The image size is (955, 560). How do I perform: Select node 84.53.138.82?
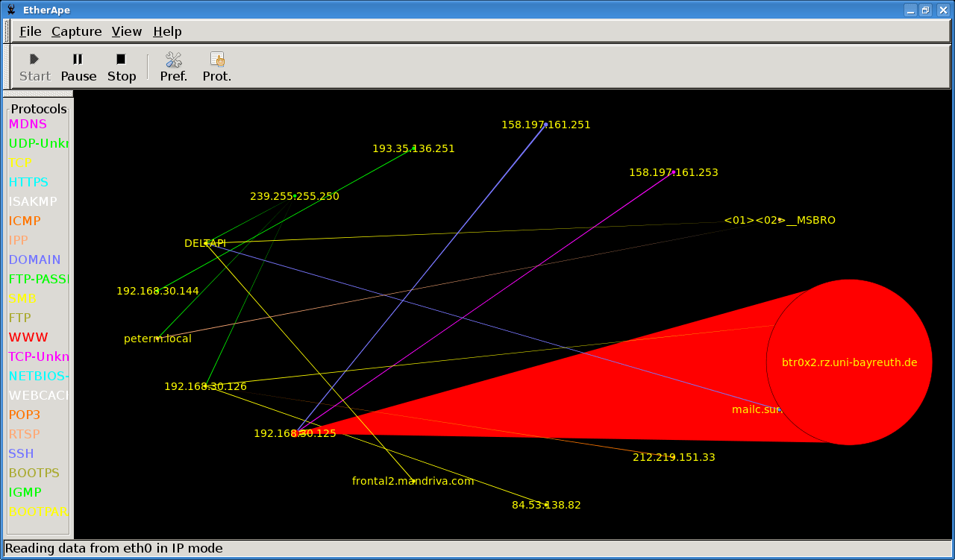coord(546,505)
